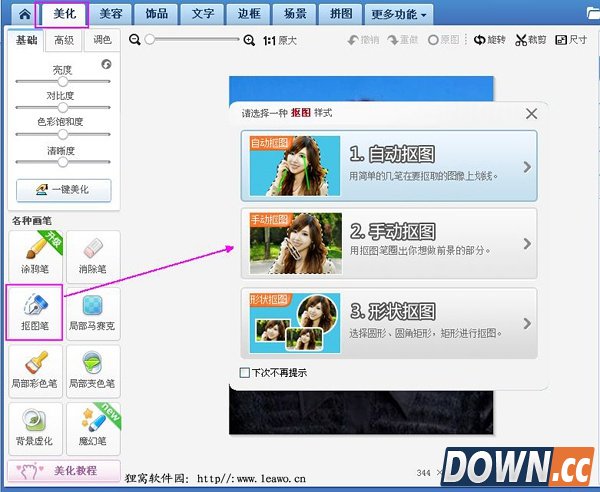This screenshot has width=600, height=492.
Task: Click the 裁剪 crop scissors tool
Action: click(530, 40)
